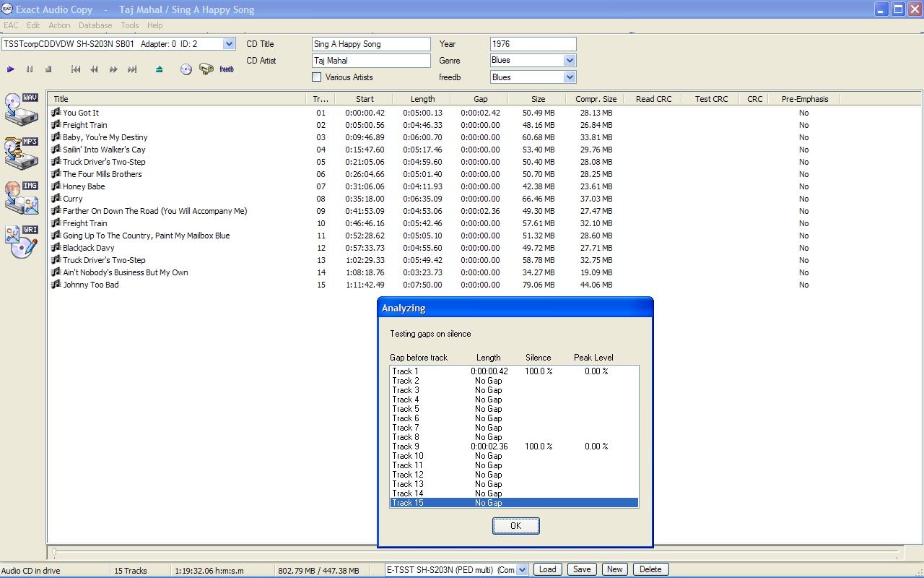Click the Load profile button
This screenshot has width=924, height=578.
548,569
